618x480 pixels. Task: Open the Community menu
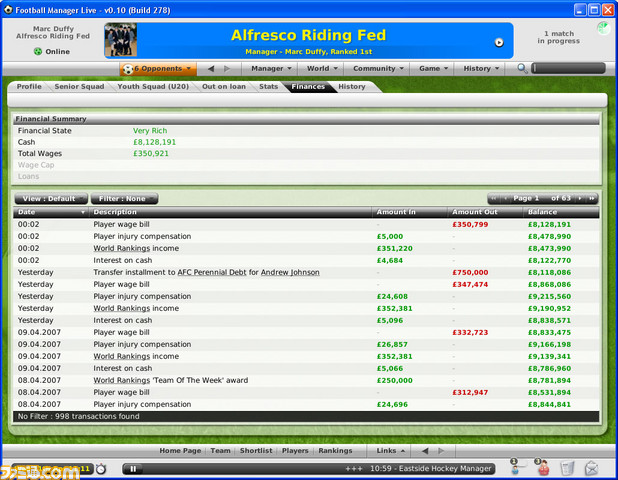click(x=378, y=69)
